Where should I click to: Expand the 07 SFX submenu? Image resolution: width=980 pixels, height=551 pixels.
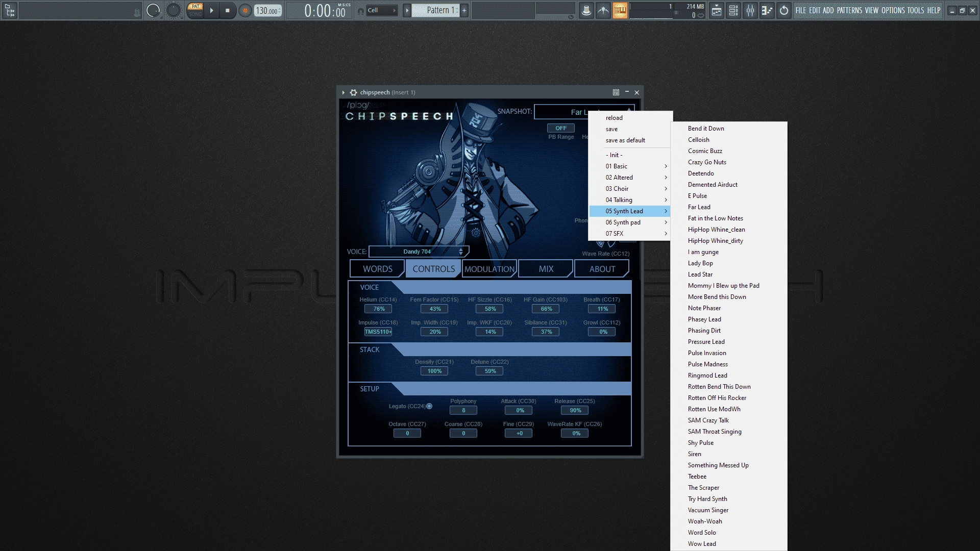pos(630,234)
